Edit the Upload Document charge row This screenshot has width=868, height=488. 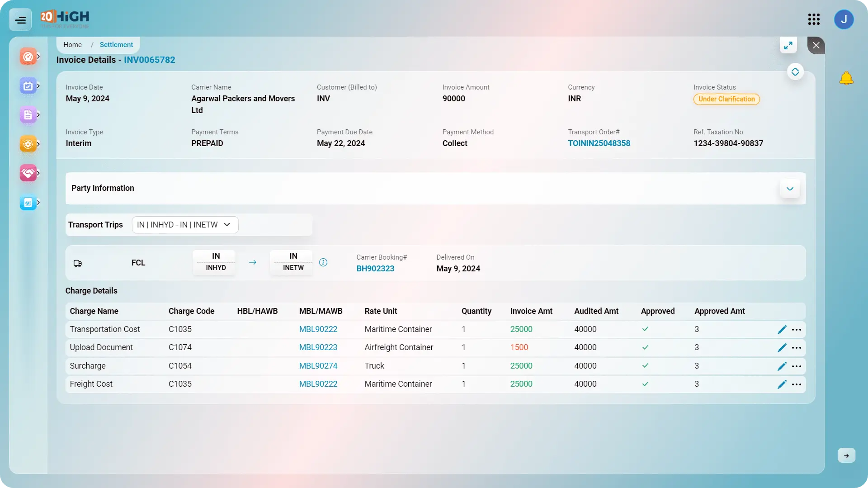pyautogui.click(x=782, y=348)
